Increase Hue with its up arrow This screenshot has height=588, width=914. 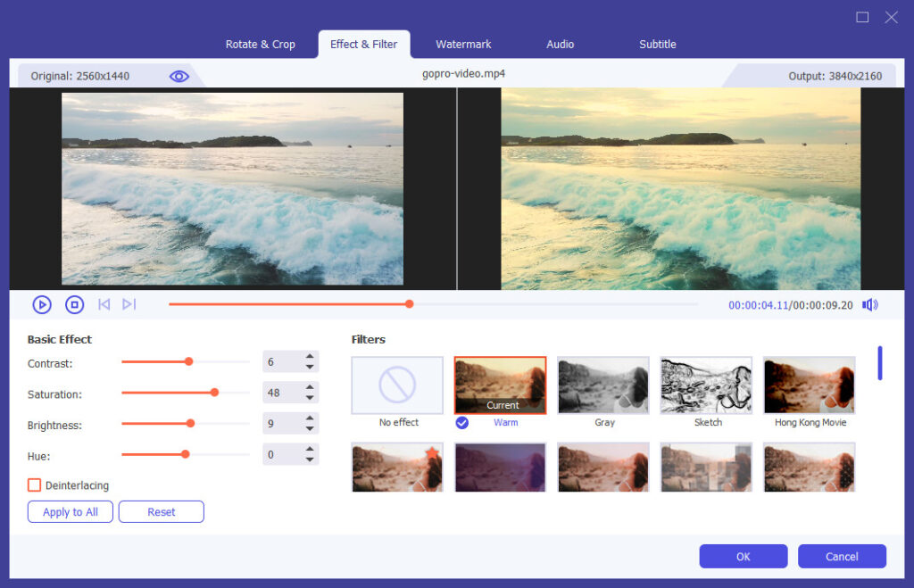point(310,449)
